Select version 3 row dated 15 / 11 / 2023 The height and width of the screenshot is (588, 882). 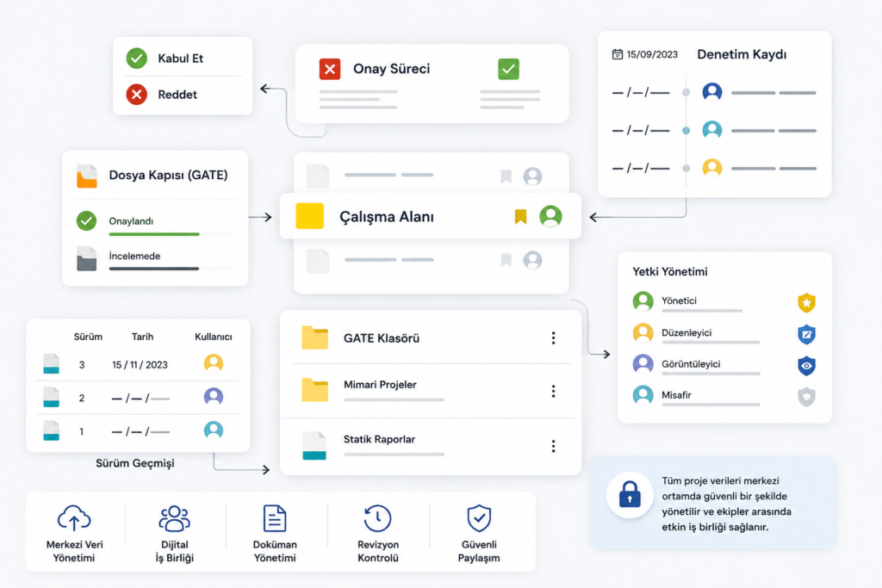tap(138, 364)
